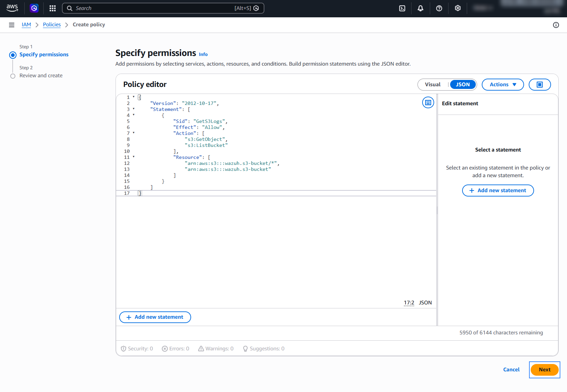Collapse the Statement fold arrow on line 3

134,109
